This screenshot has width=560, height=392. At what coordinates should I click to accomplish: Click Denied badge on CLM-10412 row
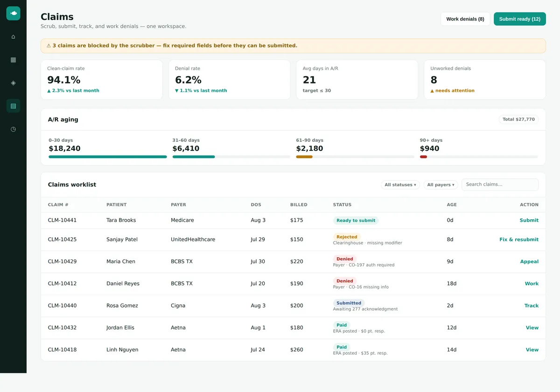[345, 281]
